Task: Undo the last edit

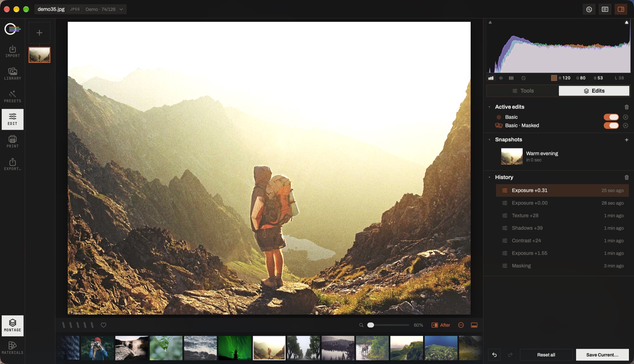Action: tap(494, 355)
